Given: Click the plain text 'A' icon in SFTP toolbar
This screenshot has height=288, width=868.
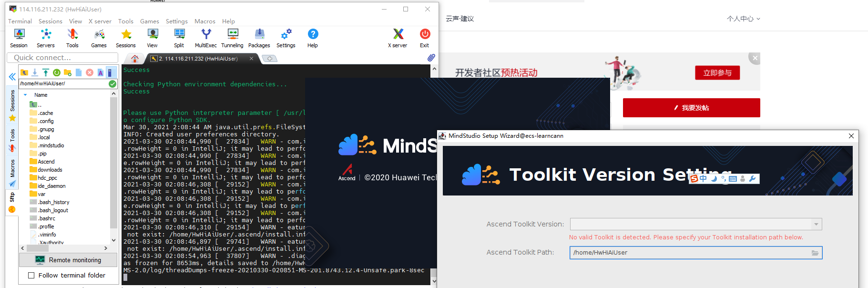Looking at the screenshot, I should coord(101,72).
